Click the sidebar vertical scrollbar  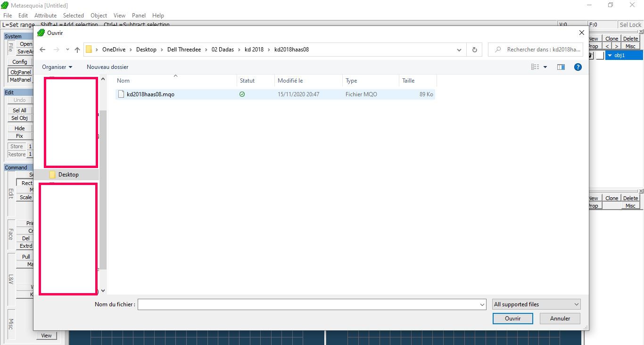click(x=103, y=189)
